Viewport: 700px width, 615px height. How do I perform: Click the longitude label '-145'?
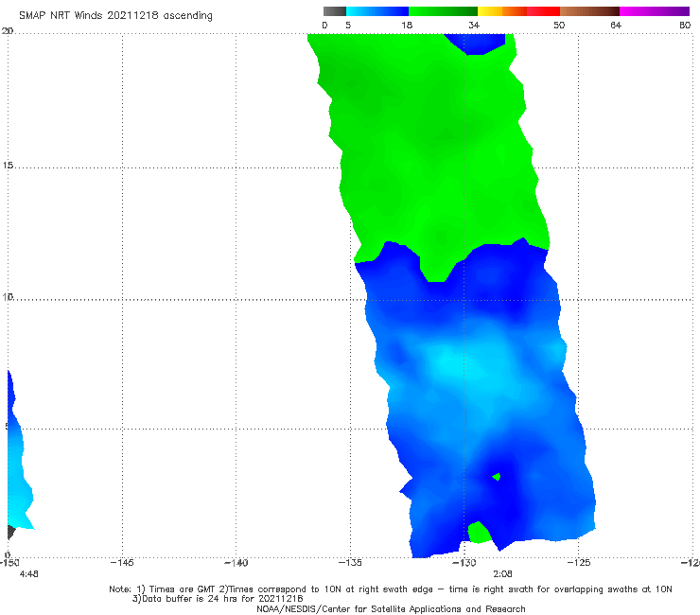pyautogui.click(x=122, y=563)
